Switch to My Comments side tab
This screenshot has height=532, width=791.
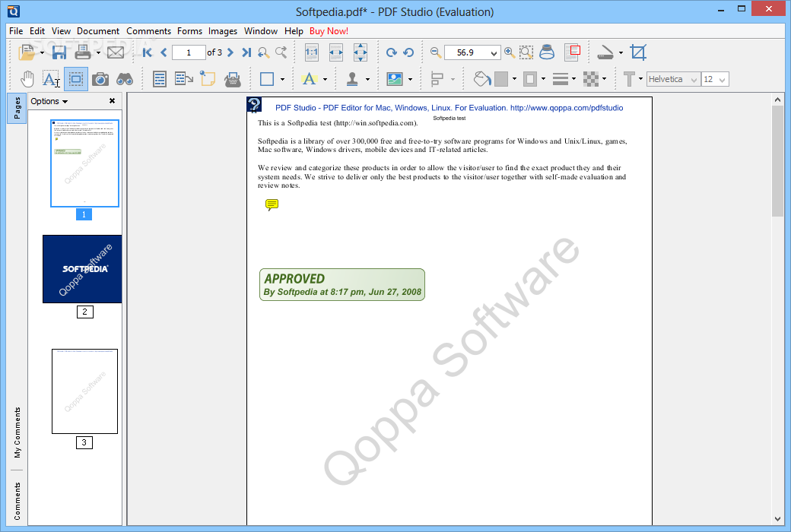coord(17,432)
